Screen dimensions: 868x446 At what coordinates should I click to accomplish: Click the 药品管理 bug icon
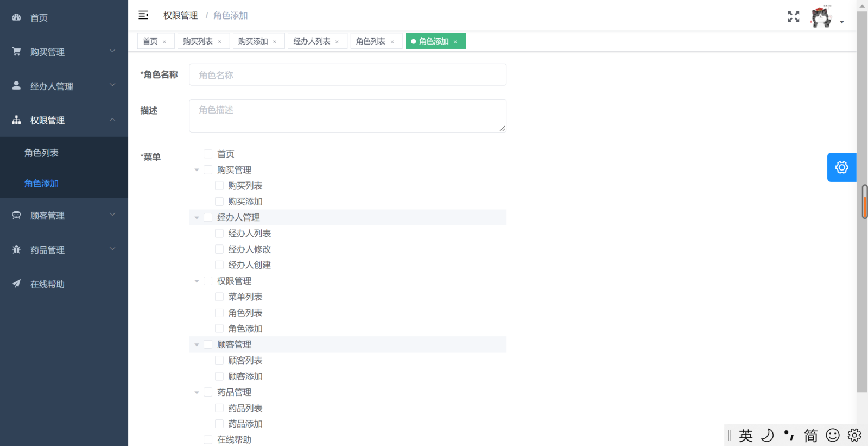(x=17, y=250)
